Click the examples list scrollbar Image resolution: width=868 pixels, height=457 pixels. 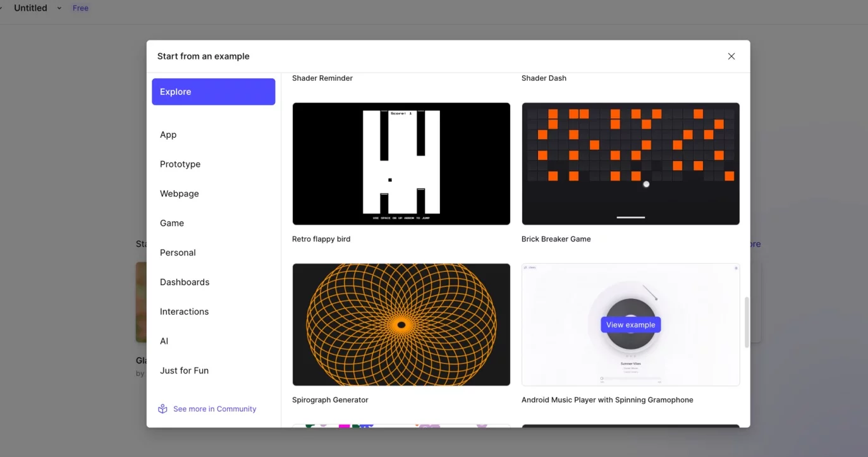747,322
